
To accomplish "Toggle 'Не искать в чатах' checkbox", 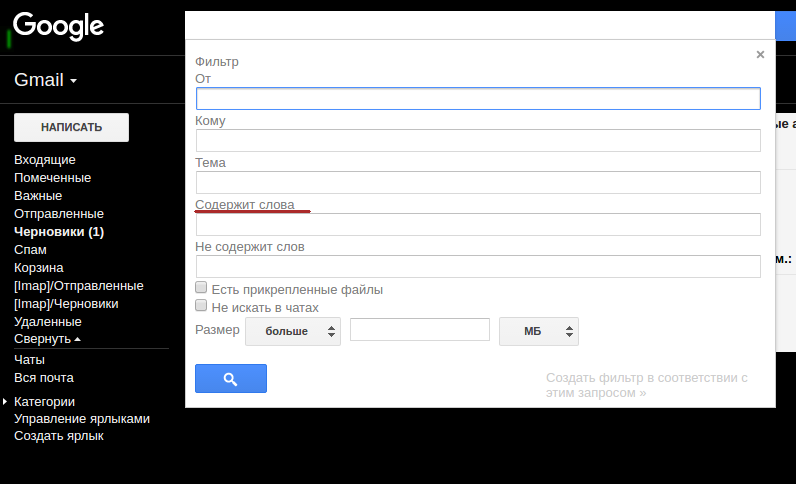I will click(201, 306).
